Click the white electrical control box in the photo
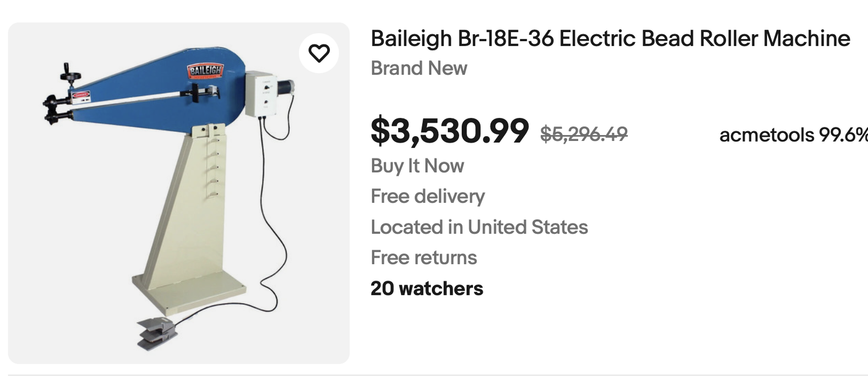Image resolution: width=868 pixels, height=379 pixels. (260, 94)
